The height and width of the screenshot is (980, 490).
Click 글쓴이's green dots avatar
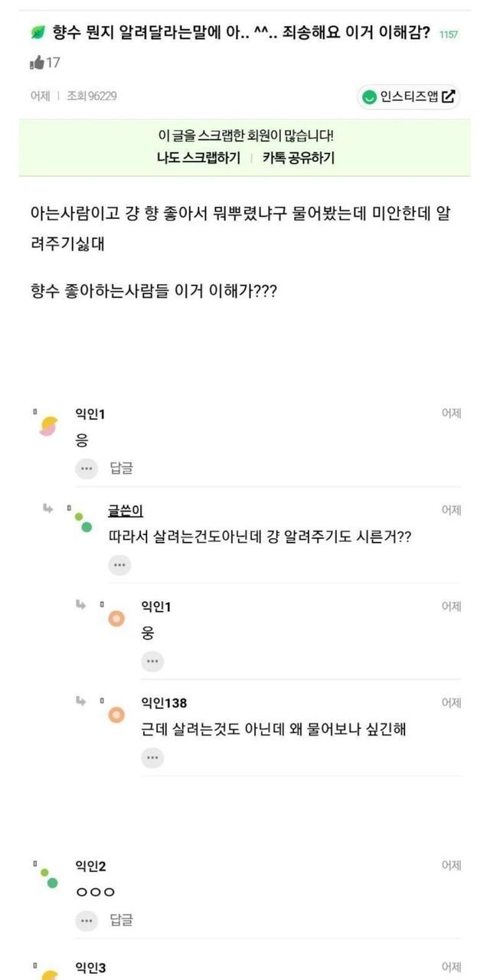pos(83,522)
